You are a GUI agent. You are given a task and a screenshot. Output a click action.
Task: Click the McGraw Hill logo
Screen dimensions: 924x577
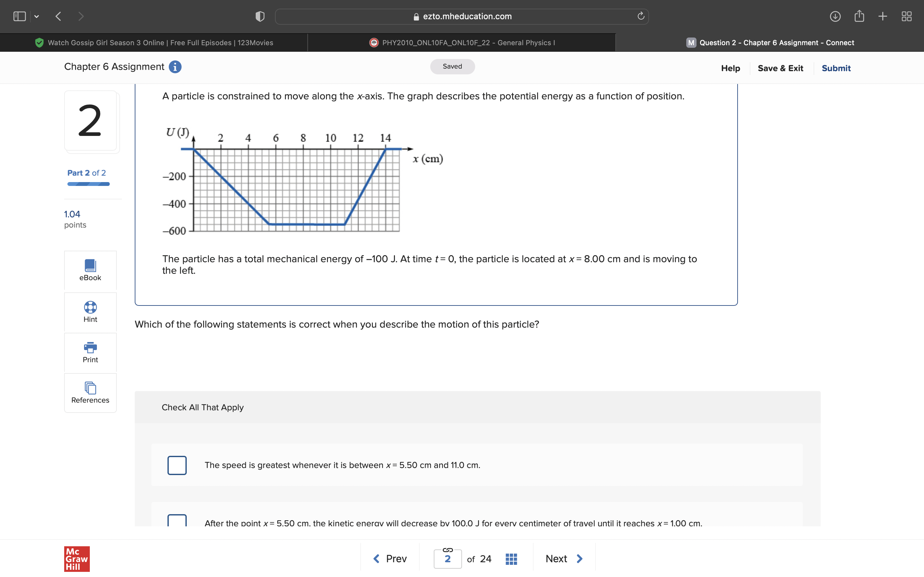76,559
